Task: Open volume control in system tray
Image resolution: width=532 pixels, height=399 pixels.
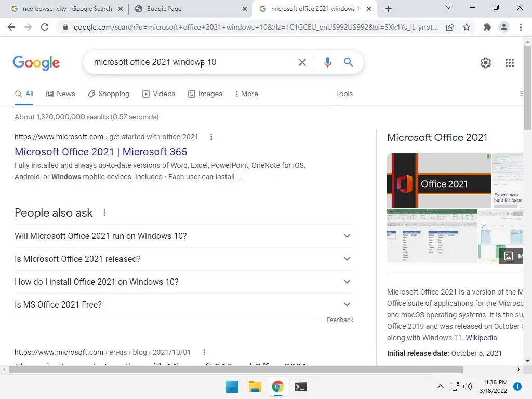Action: tap(468, 387)
